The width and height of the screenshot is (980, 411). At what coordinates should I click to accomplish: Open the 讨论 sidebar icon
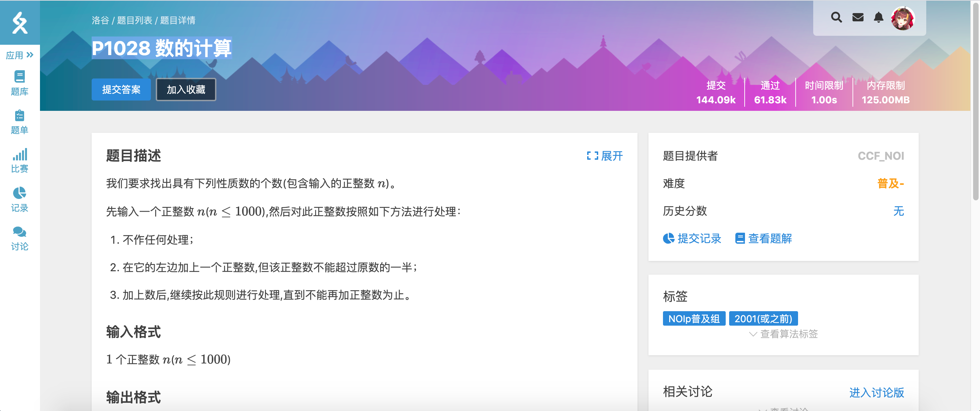(x=20, y=238)
